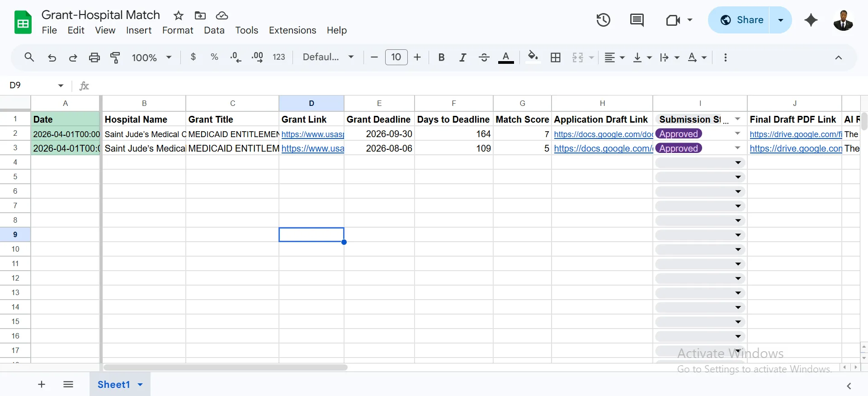Click the horizontal scrollbar thumb
This screenshot has height=396, width=868.
coord(225,367)
